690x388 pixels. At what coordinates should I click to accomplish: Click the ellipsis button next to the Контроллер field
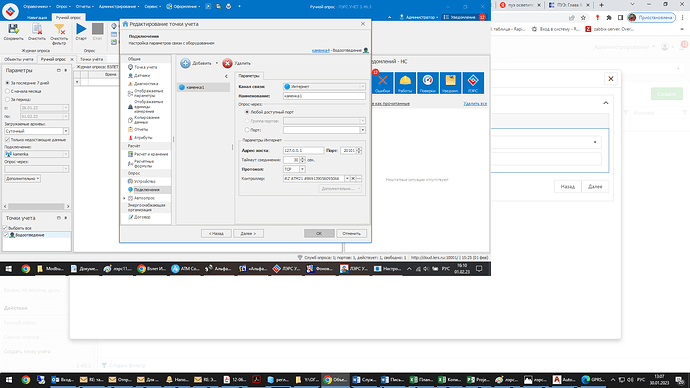[x=359, y=179]
